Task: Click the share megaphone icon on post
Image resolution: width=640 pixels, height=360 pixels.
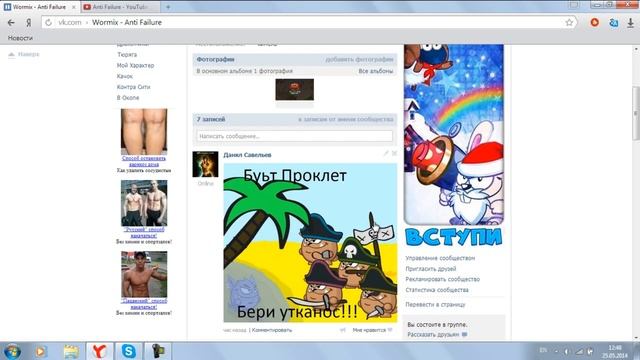Action: [x=342, y=330]
